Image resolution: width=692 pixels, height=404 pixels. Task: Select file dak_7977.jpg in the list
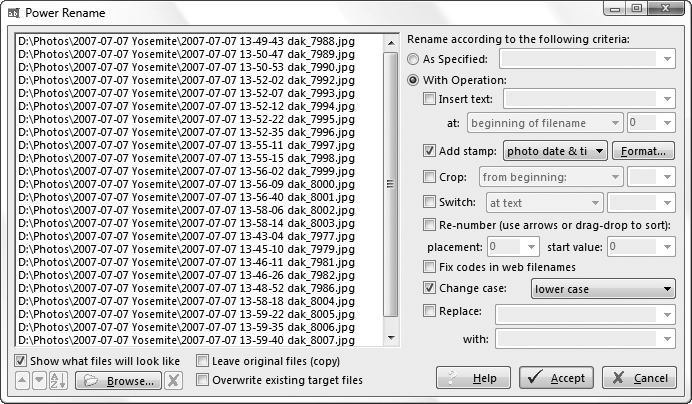coord(187,236)
